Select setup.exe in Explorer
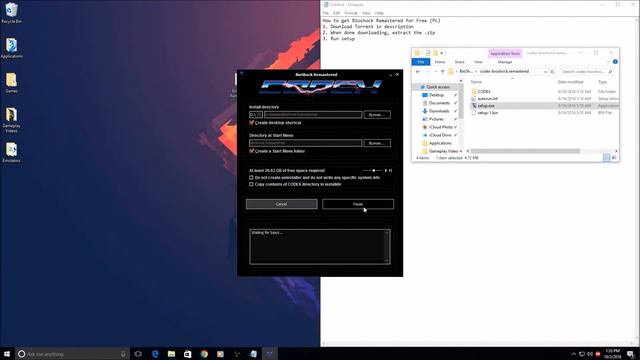The width and height of the screenshot is (640, 360). [486, 106]
